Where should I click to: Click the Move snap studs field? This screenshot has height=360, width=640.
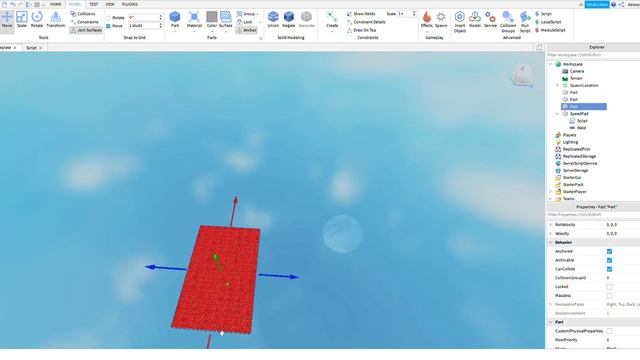coord(145,26)
